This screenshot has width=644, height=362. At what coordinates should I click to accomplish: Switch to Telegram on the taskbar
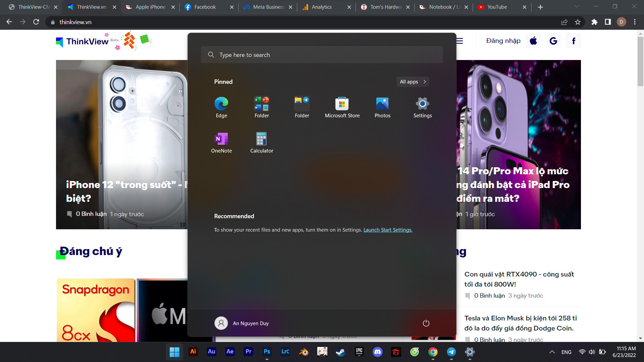[x=451, y=352]
